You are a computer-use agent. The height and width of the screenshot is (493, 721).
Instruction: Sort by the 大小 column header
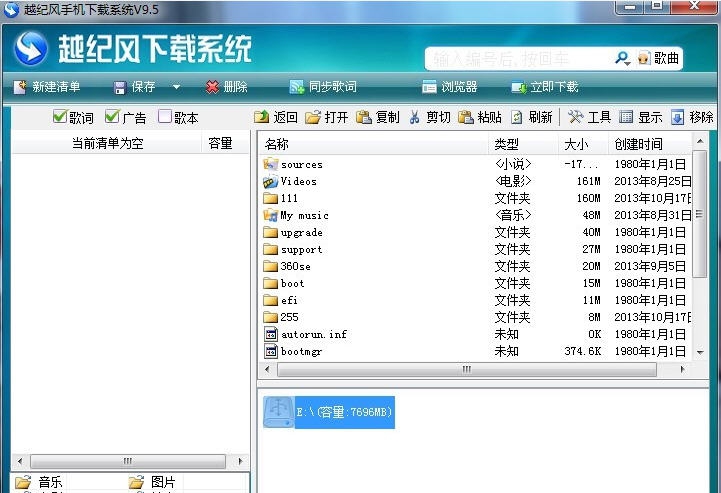coord(583,144)
